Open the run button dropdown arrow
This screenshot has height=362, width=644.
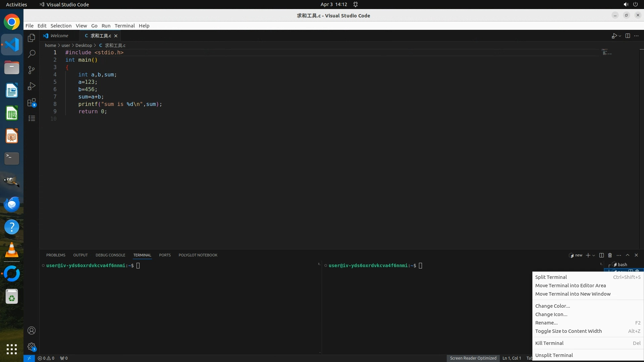pyautogui.click(x=620, y=36)
